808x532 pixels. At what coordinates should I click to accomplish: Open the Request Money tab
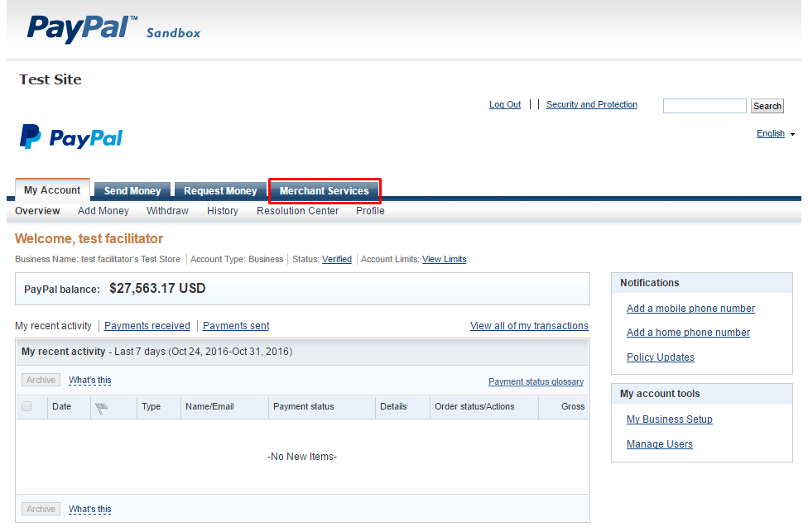220,190
